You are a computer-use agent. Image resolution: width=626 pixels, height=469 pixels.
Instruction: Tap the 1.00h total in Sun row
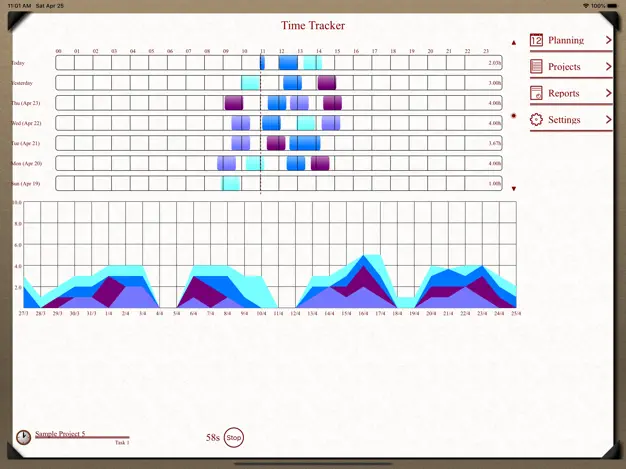pyautogui.click(x=495, y=184)
